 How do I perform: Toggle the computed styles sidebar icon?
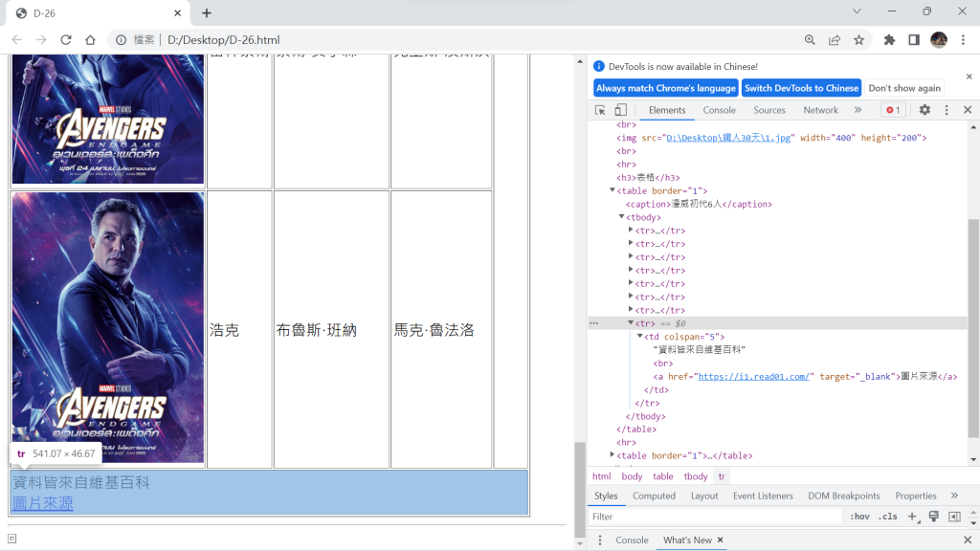point(954,517)
